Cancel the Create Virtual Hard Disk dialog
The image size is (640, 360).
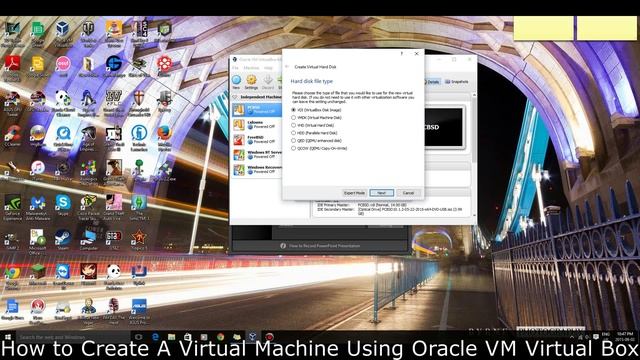point(408,193)
